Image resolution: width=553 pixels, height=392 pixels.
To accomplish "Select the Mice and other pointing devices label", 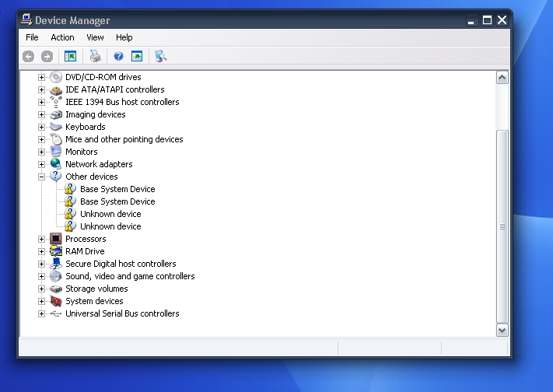I will (x=124, y=139).
